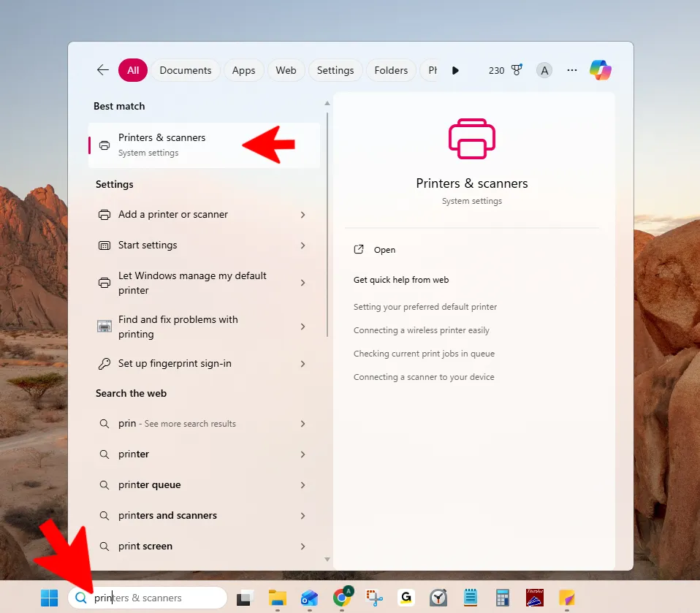Click the results list scrollbar
Viewport: 700px width, 613px height.
pyautogui.click(x=327, y=224)
